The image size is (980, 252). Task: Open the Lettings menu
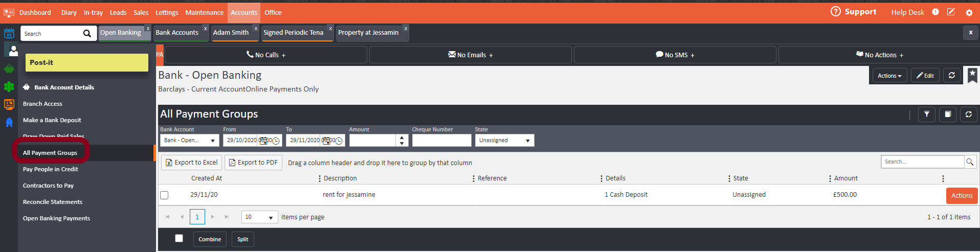167,12
